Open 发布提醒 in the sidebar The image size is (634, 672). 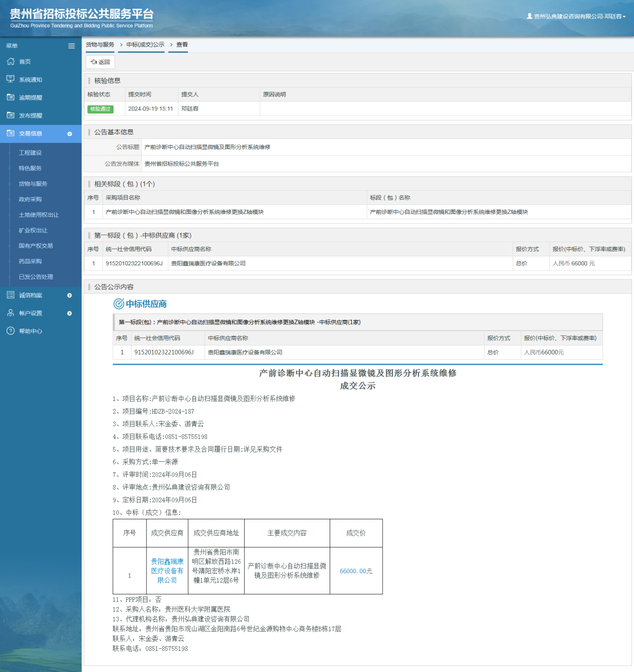click(x=31, y=116)
